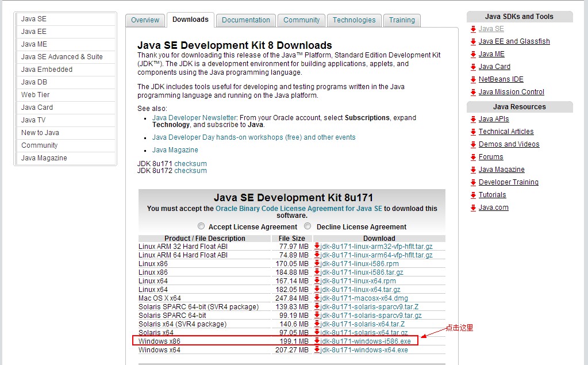
Task: Open Java Mission Control sidebar link
Action: pos(511,93)
